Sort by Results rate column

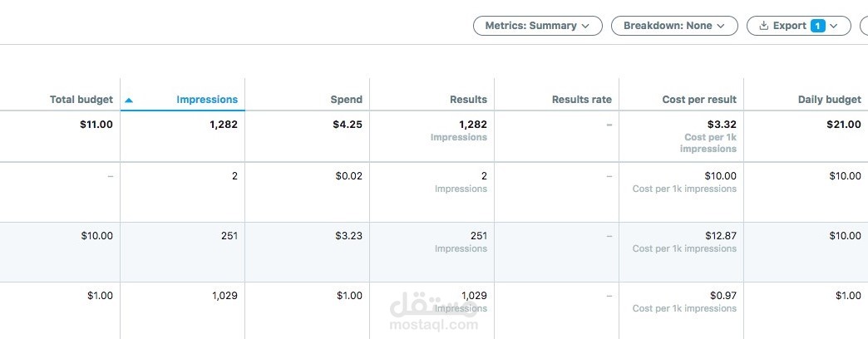581,100
